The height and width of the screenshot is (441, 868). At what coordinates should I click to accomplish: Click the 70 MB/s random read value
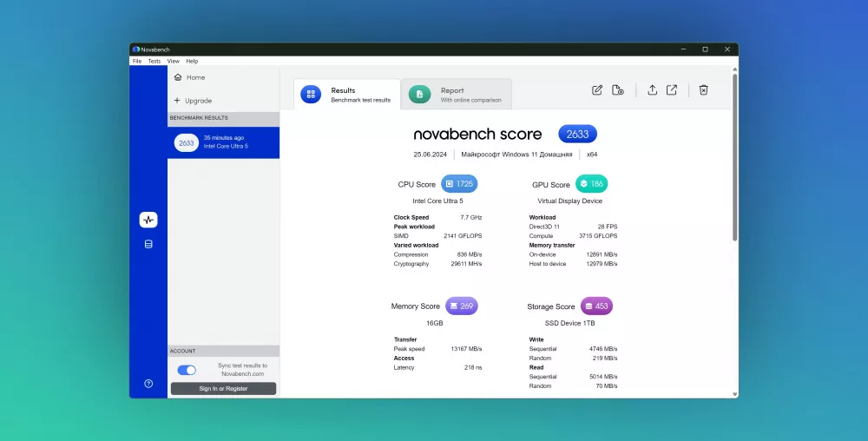tap(607, 386)
